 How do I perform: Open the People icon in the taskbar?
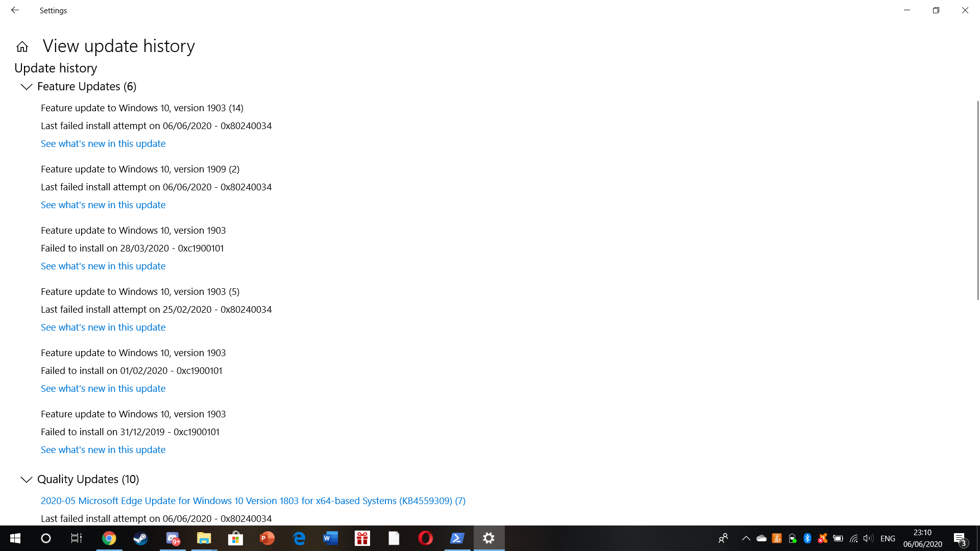tap(723, 538)
